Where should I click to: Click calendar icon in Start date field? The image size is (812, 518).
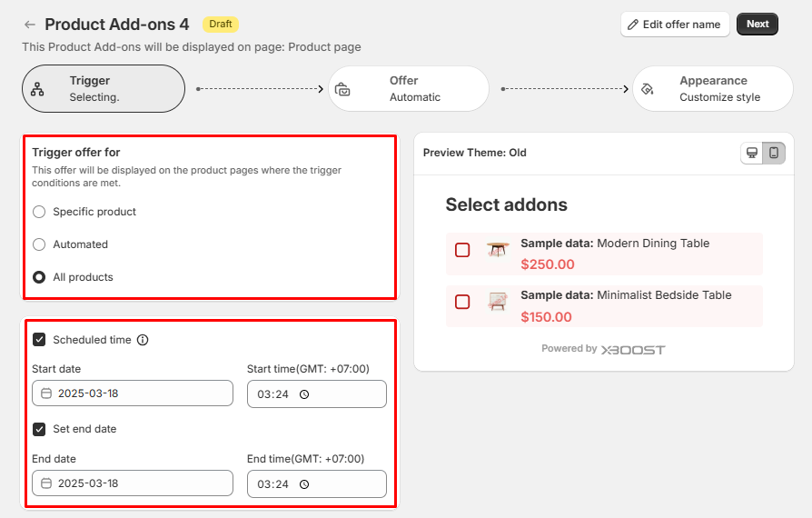click(x=46, y=393)
